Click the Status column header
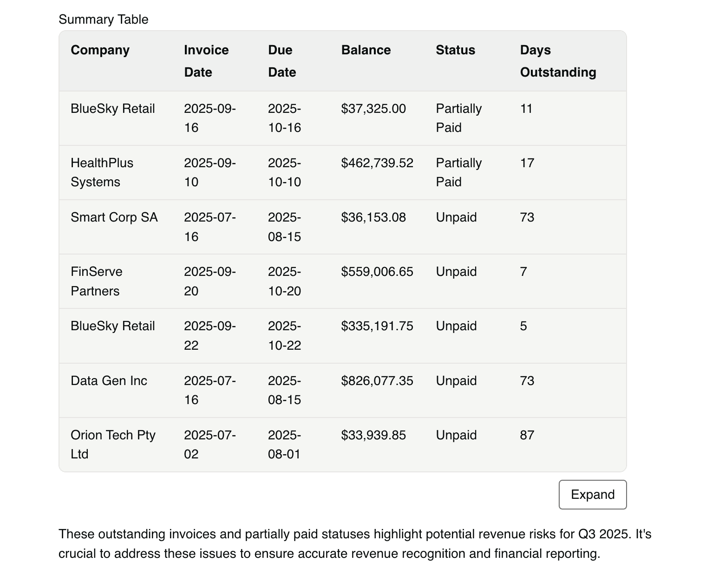 coord(455,50)
